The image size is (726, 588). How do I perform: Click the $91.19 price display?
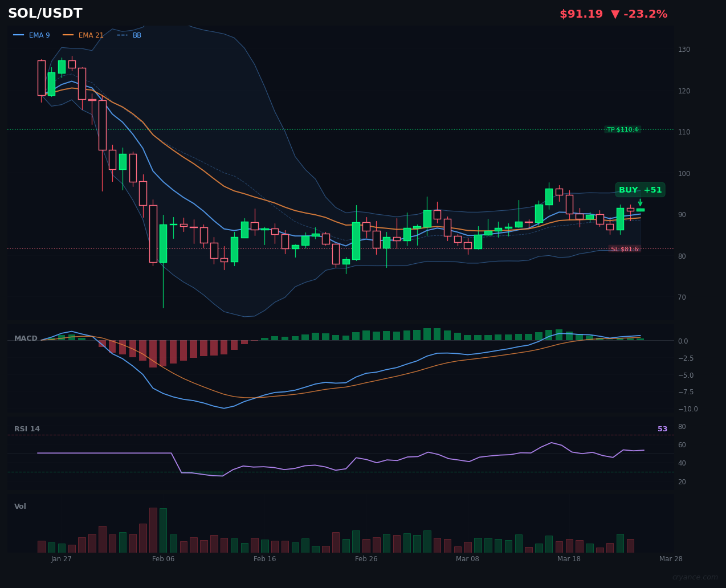click(x=581, y=13)
